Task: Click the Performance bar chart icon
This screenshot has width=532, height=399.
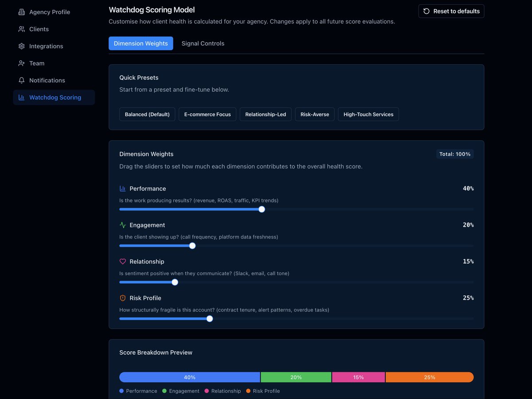Action: click(x=123, y=188)
